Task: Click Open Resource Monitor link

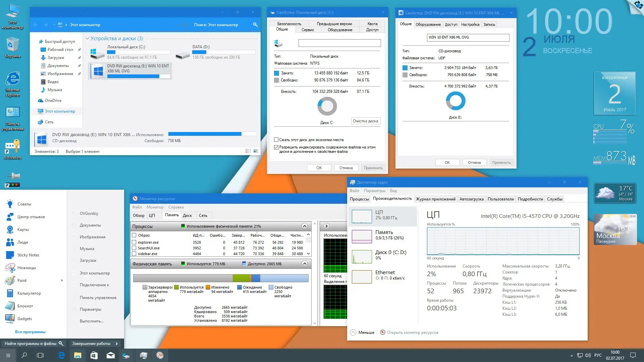Action: pyautogui.click(x=412, y=333)
